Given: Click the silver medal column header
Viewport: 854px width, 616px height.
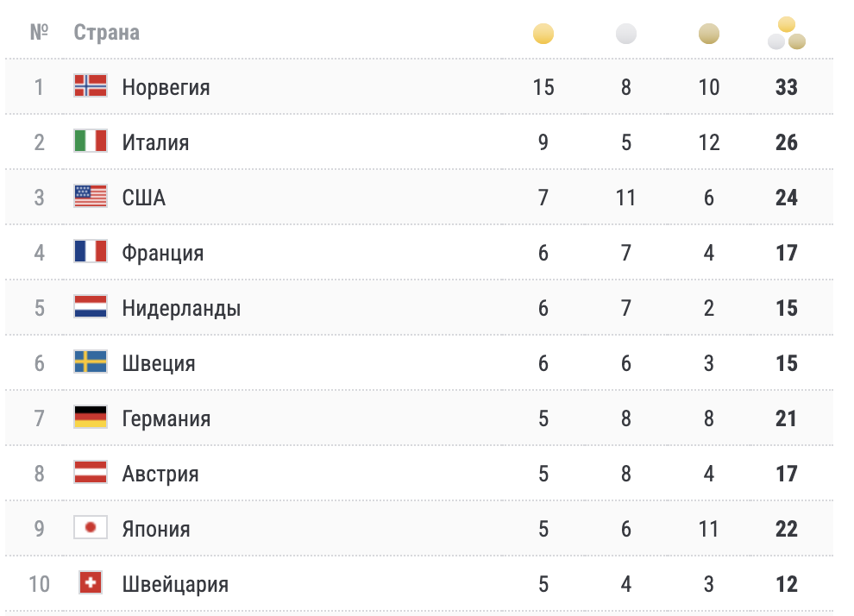Looking at the screenshot, I should click(x=626, y=35).
